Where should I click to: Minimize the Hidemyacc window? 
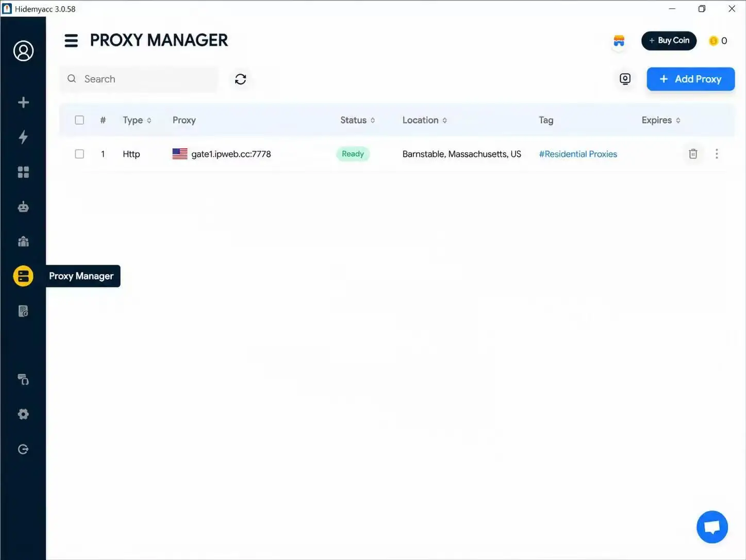672,9
